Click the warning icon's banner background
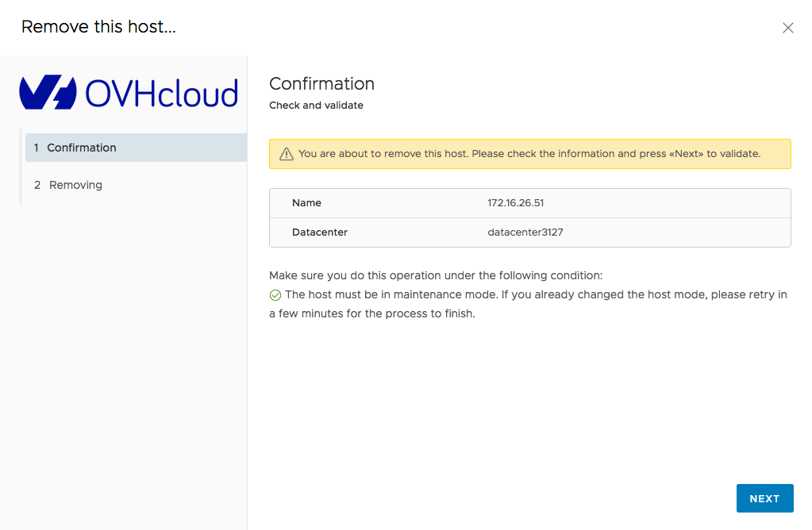This screenshot has width=812, height=530. [529, 153]
